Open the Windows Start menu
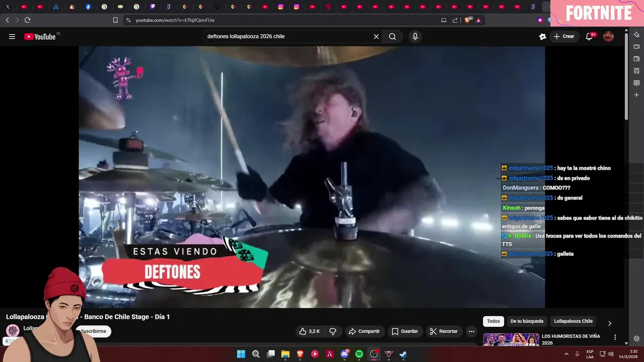 point(241,354)
